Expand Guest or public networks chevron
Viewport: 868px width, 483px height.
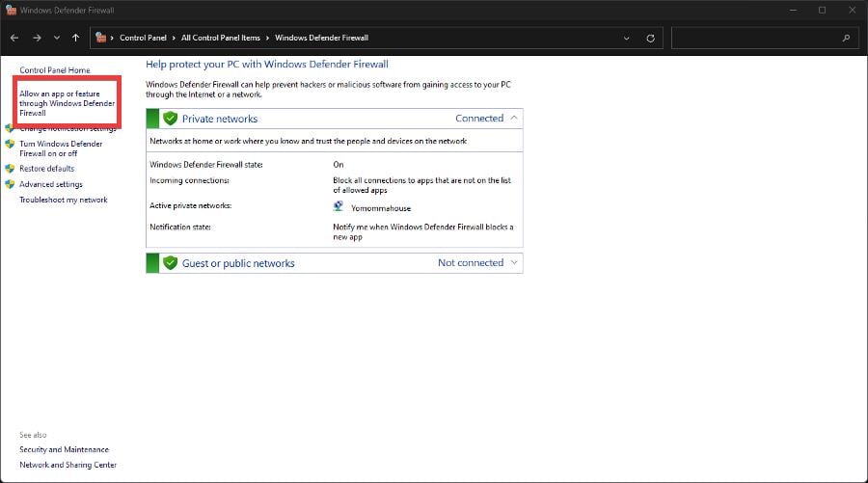pos(514,263)
